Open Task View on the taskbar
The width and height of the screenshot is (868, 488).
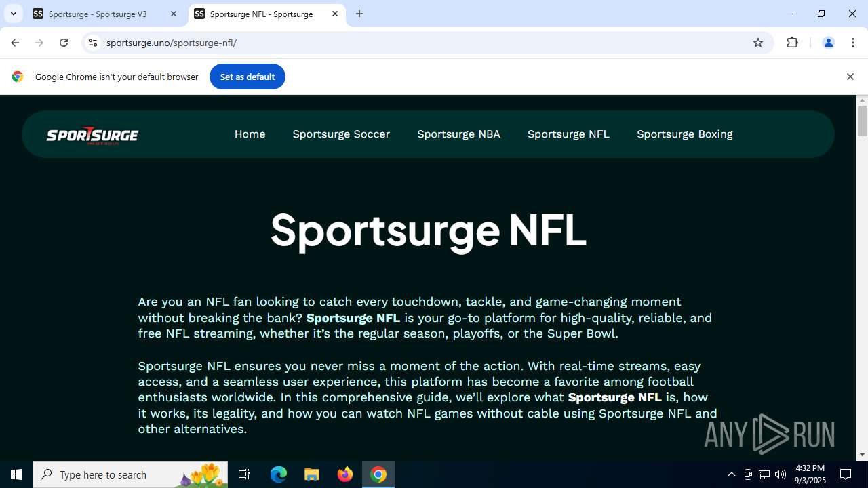[244, 474]
